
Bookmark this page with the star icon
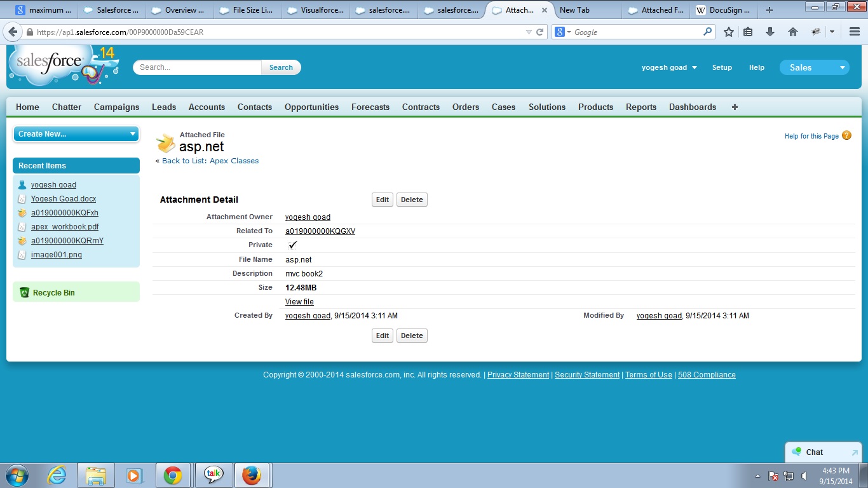pyautogui.click(x=729, y=32)
